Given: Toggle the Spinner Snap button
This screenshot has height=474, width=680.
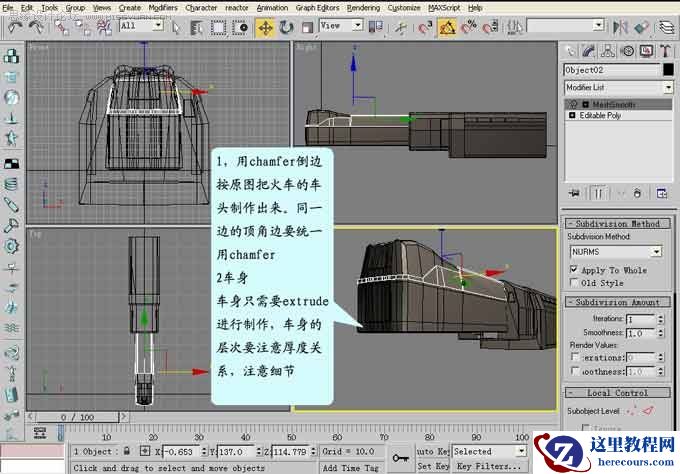Looking at the screenshot, I should [x=490, y=27].
